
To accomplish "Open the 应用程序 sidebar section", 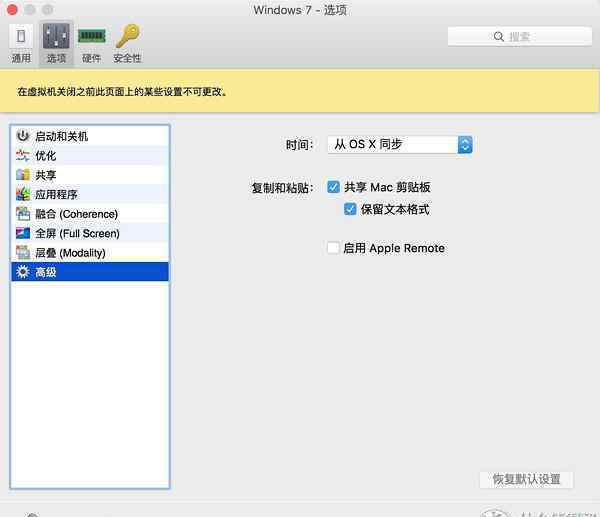I will tap(90, 194).
